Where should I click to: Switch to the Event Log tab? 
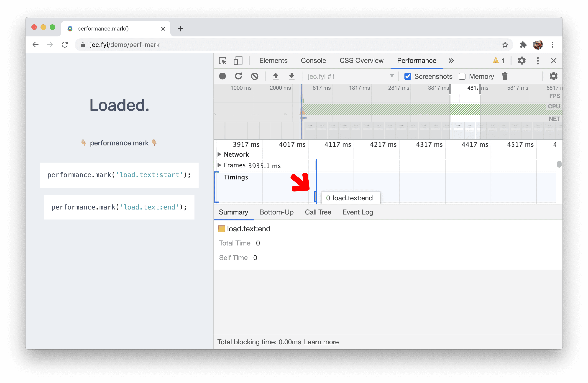[358, 212]
